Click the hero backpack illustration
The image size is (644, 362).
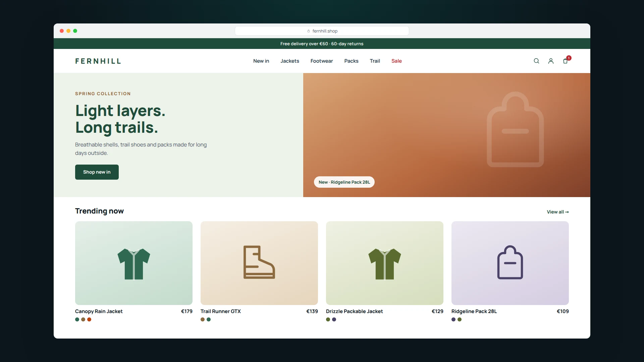point(515,129)
